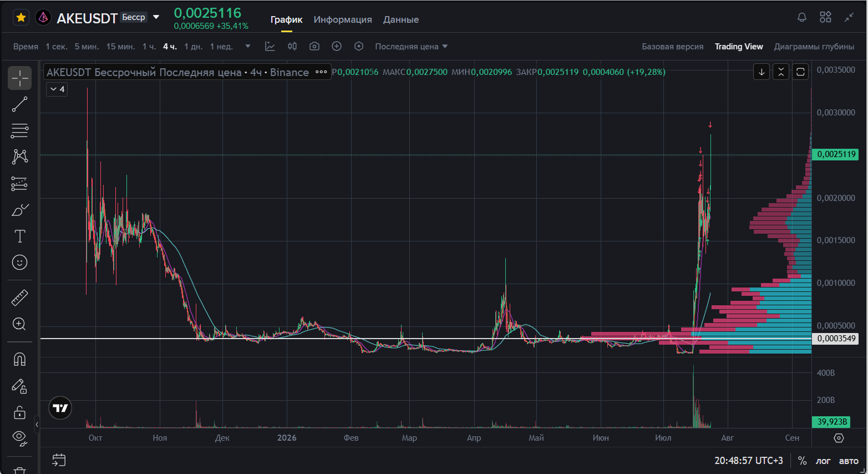Expand the left toolbar side handle
This screenshot has width=868, height=474.
tap(37, 425)
